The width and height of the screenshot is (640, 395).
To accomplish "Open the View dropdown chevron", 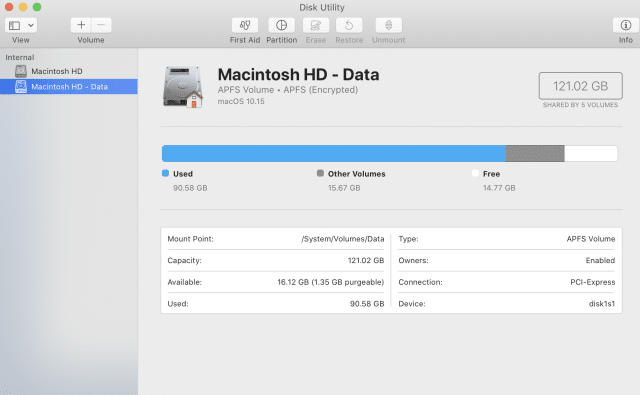I will 31,25.
